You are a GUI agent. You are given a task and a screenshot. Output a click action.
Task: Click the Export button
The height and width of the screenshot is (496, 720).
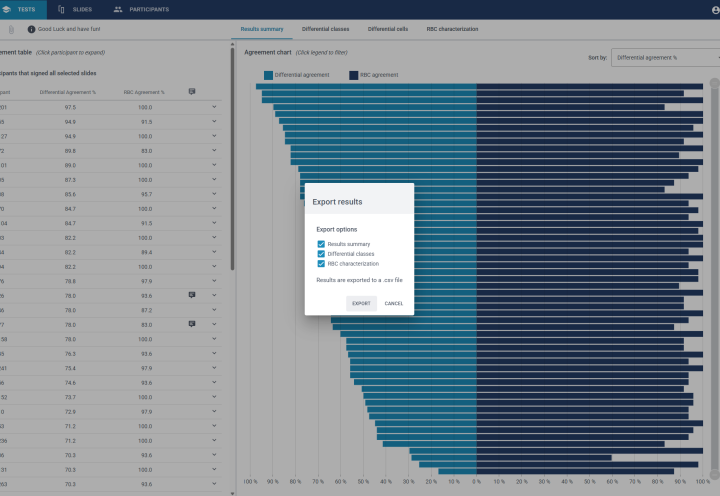click(361, 304)
